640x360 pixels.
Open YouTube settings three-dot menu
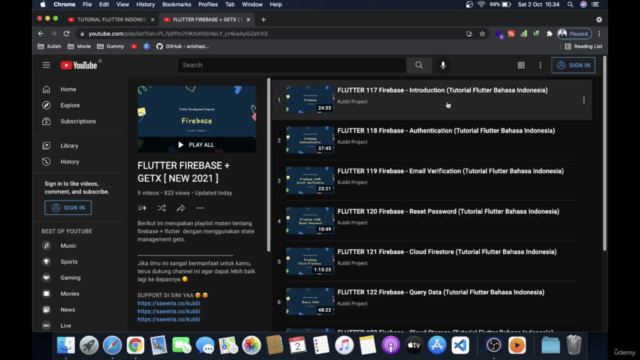[x=540, y=65]
